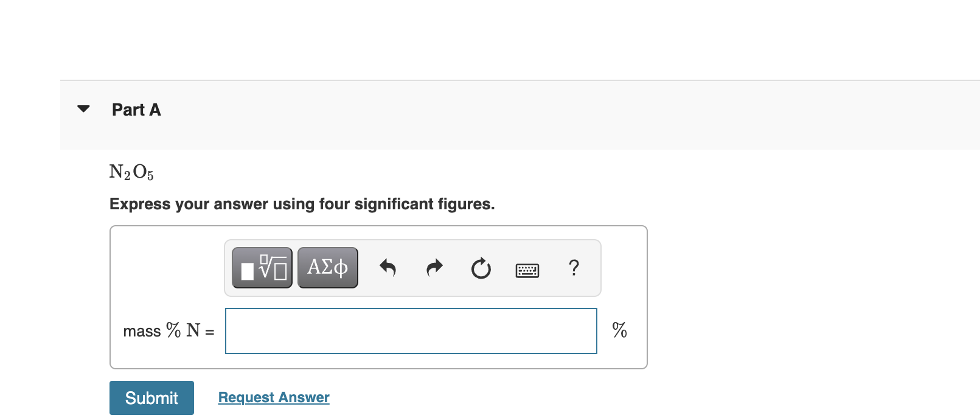
Task: Select the square root template icon
Action: coord(261,266)
